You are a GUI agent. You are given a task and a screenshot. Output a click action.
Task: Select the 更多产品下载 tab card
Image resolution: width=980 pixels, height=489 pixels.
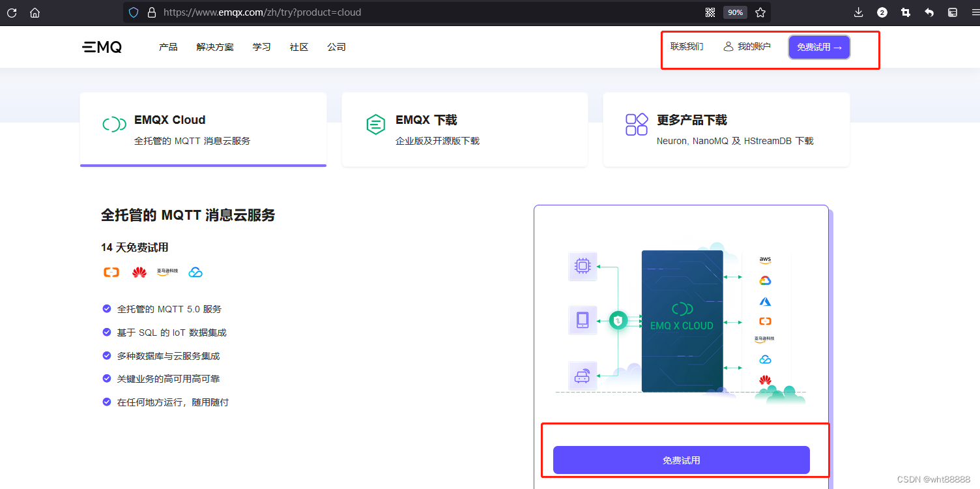[727, 129]
